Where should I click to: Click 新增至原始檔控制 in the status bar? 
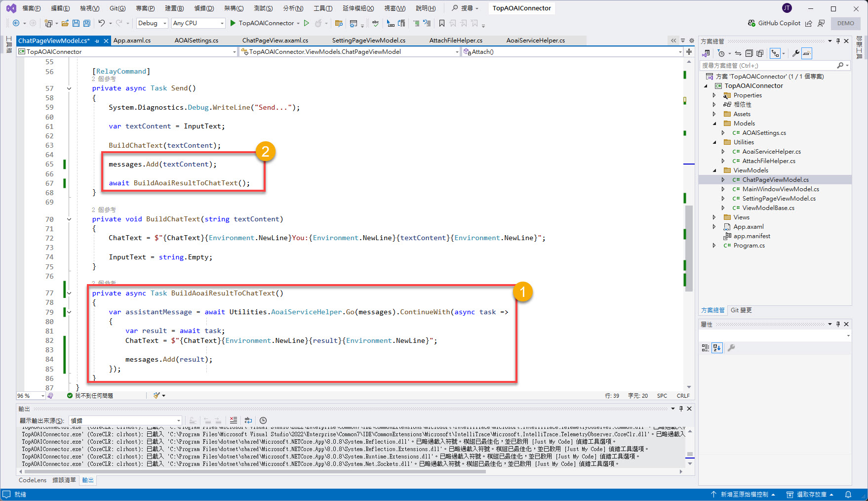[x=743, y=495]
